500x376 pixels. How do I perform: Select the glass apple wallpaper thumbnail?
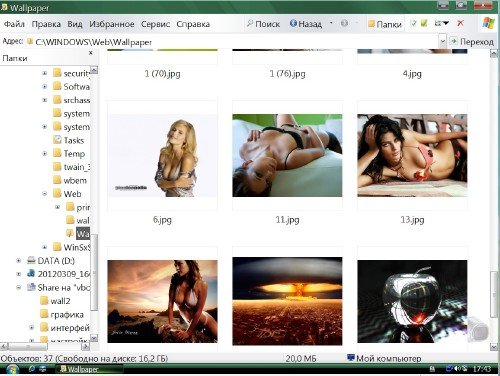pos(412,301)
